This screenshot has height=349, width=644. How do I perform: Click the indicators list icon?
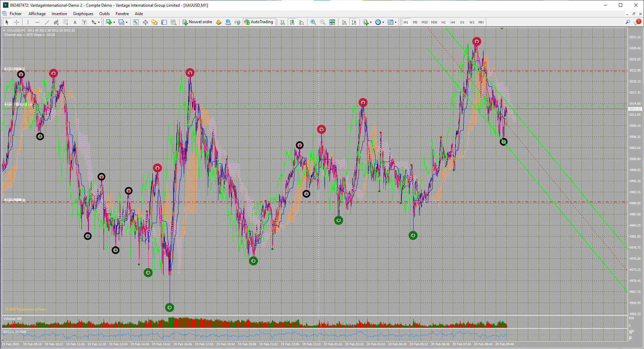coord(366,22)
